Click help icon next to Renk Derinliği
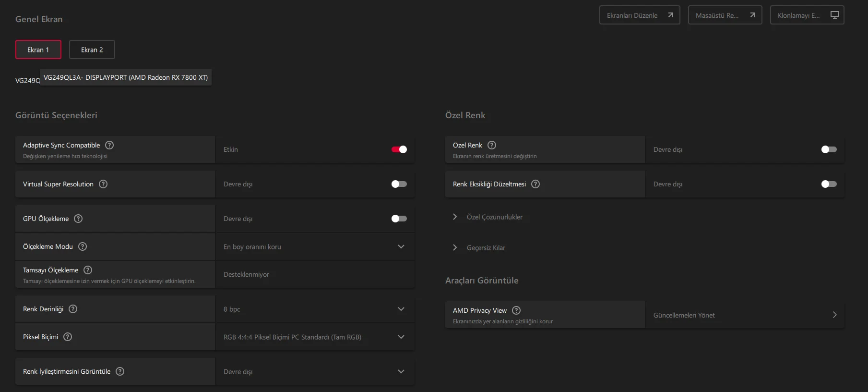This screenshot has width=868, height=392. [x=73, y=309]
